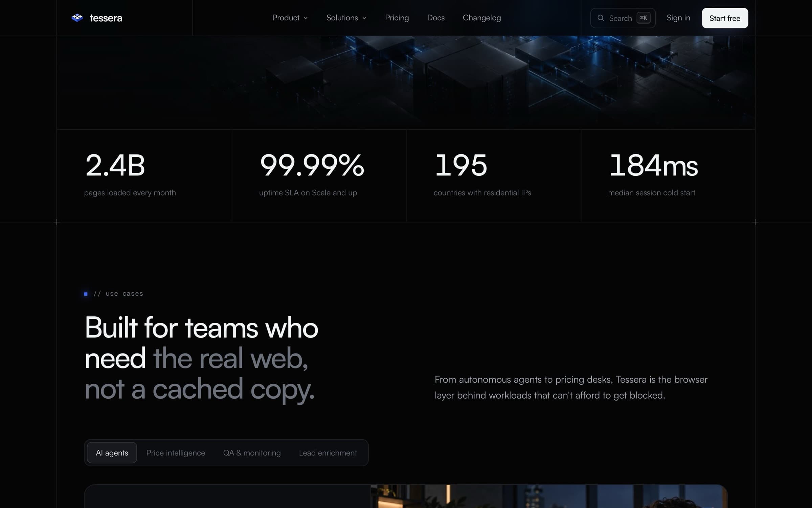Click the tessera cube logo icon

[77, 18]
